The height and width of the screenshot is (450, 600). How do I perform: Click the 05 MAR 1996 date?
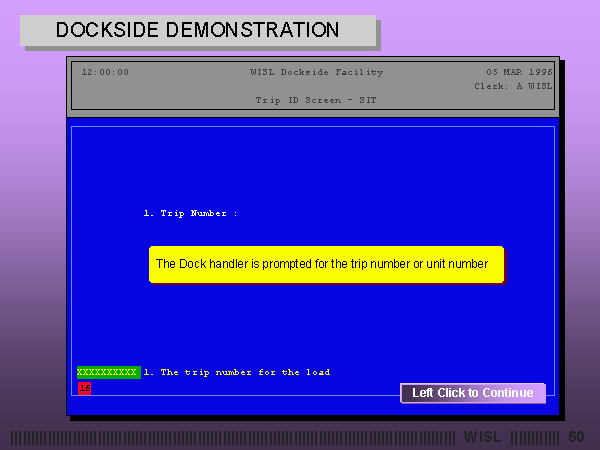tap(519, 72)
